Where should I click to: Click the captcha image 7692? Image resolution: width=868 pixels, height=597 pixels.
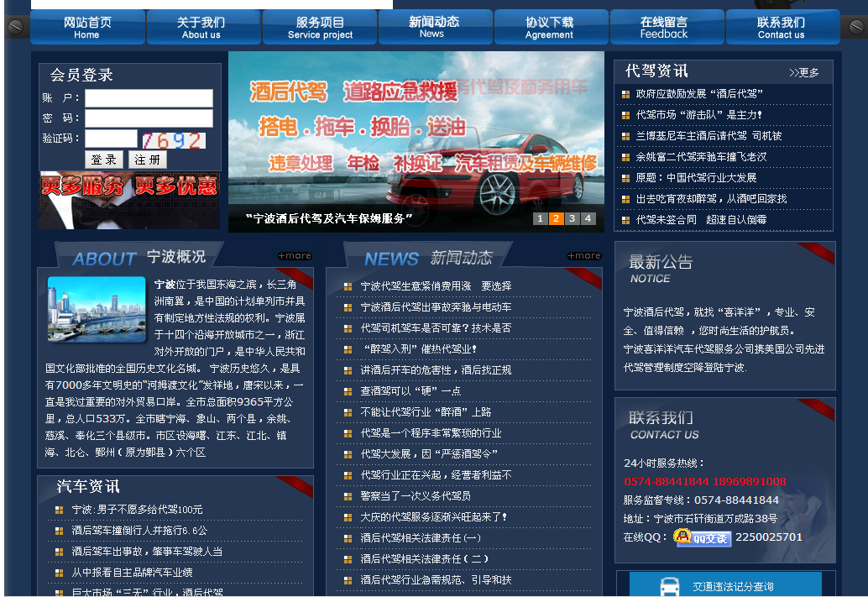point(172,139)
